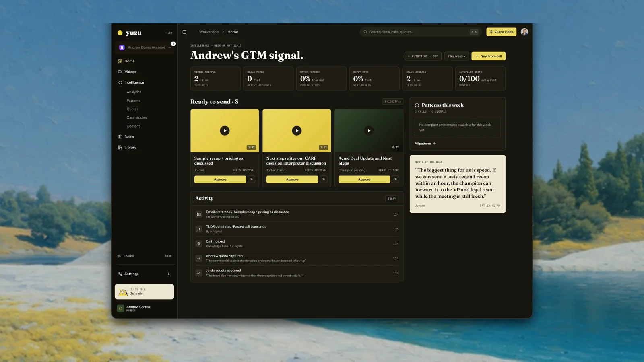
Task: Click the Calls Indexed stat card
Action: point(427,79)
